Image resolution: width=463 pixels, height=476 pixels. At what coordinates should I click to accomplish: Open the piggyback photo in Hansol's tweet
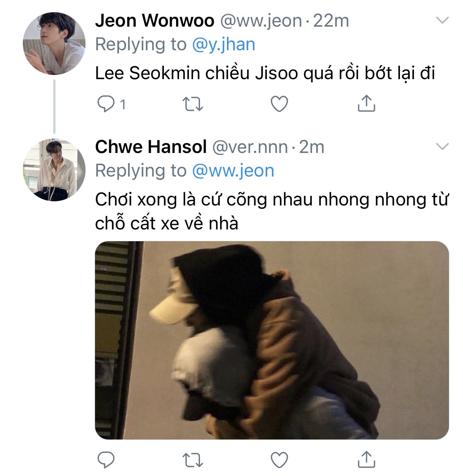[x=272, y=340]
